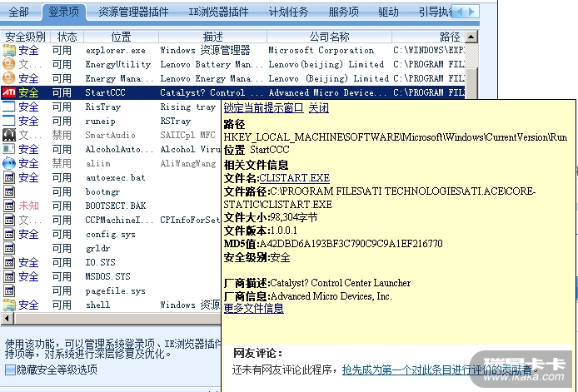Sort by the 安全级别 column header
Screen dimensions: 578x392
coord(25,37)
